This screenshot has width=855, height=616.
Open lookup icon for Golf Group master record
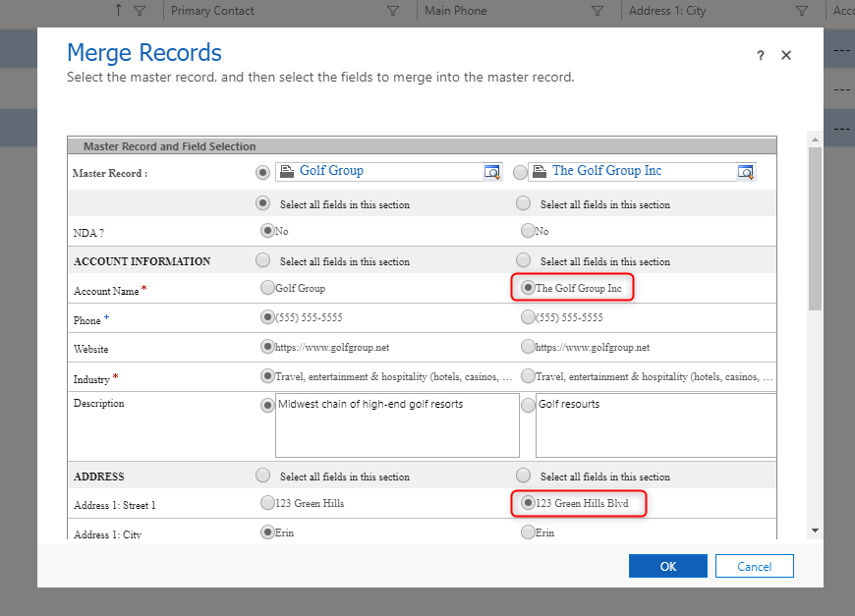click(x=491, y=172)
